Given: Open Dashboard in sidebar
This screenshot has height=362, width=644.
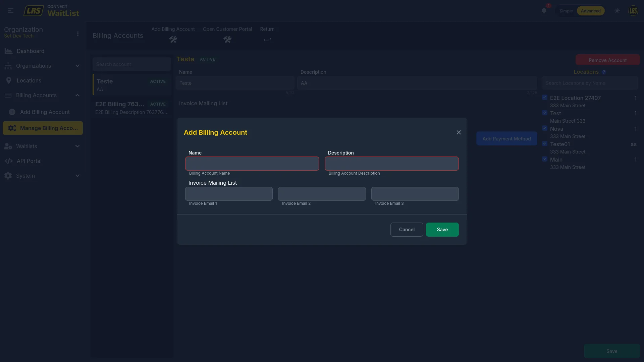Looking at the screenshot, I should [43, 51].
